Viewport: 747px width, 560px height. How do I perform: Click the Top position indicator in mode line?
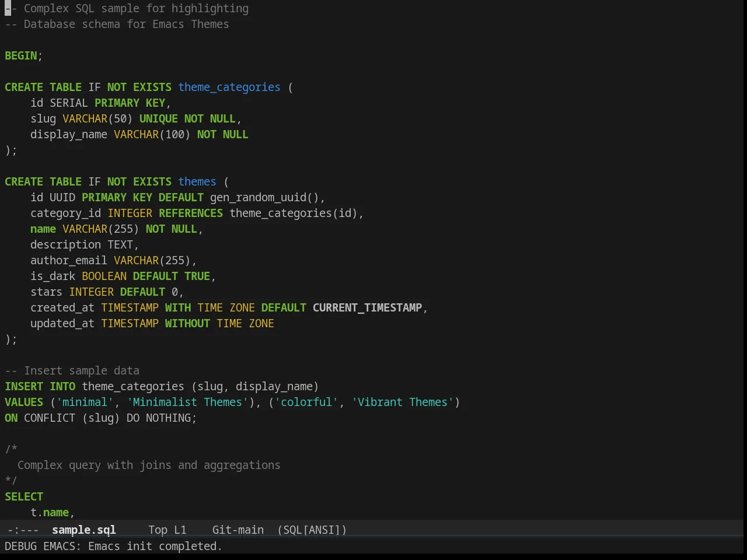pos(158,530)
